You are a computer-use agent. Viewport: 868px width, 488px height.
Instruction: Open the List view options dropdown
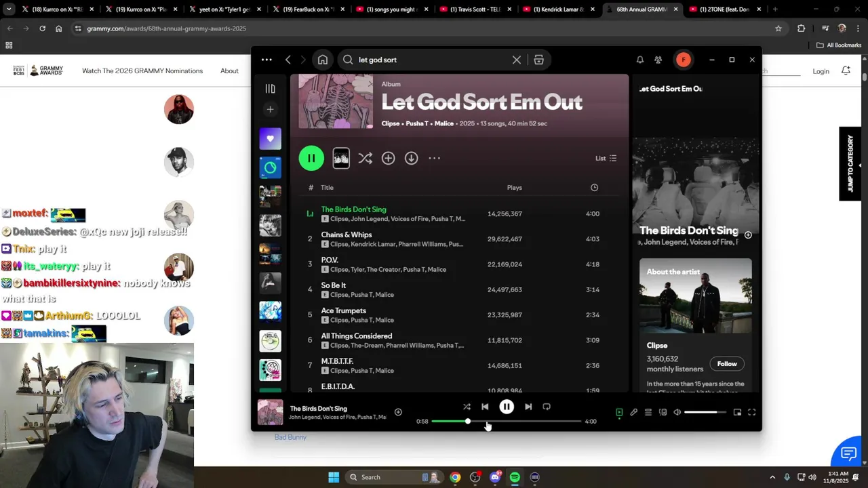tap(606, 158)
